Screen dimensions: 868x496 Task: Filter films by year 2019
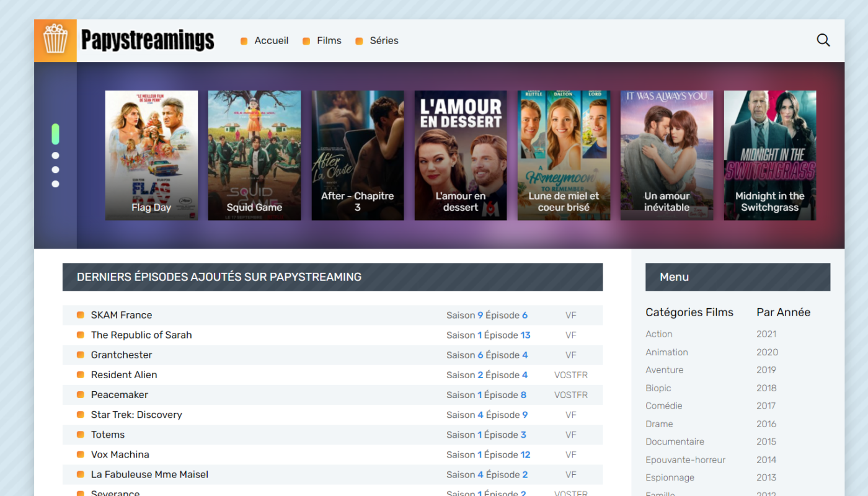(x=766, y=370)
